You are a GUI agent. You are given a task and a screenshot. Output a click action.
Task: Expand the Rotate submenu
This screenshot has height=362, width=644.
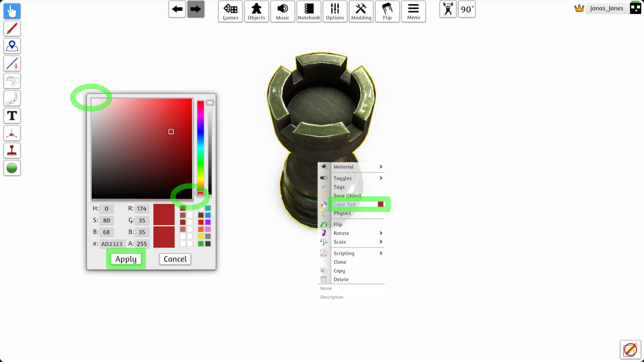point(355,233)
